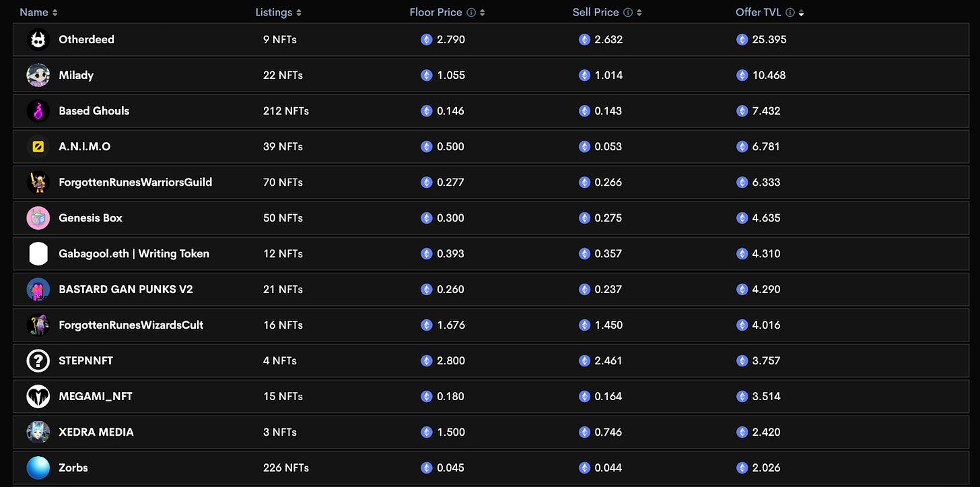Click the Genesis Box pink avatar icon
Viewport: 980px width, 487px height.
(38, 218)
